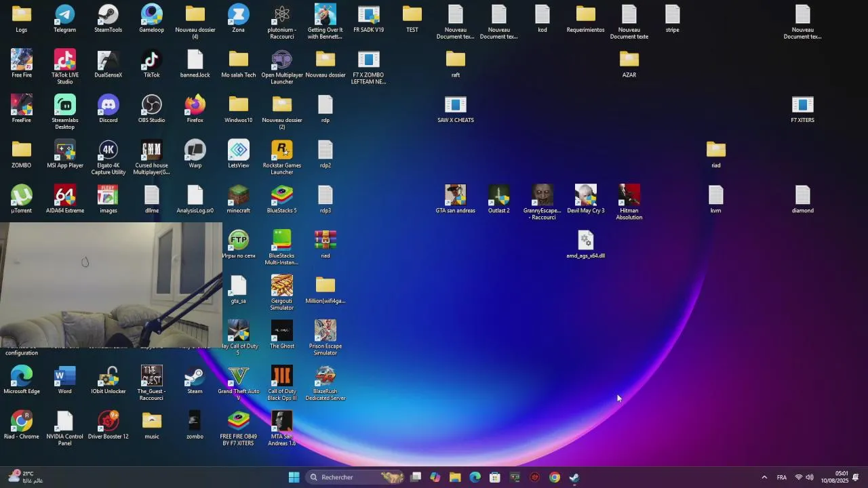This screenshot has width=868, height=488.
Task: Select the BlazeRush Dedicated Server icon
Action: (325, 384)
